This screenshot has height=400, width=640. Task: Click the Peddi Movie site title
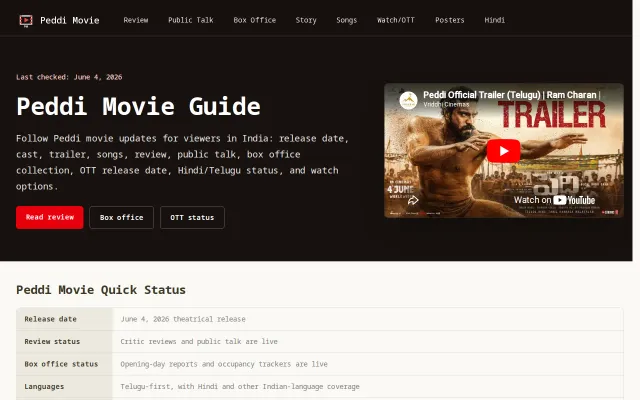pyautogui.click(x=69, y=20)
